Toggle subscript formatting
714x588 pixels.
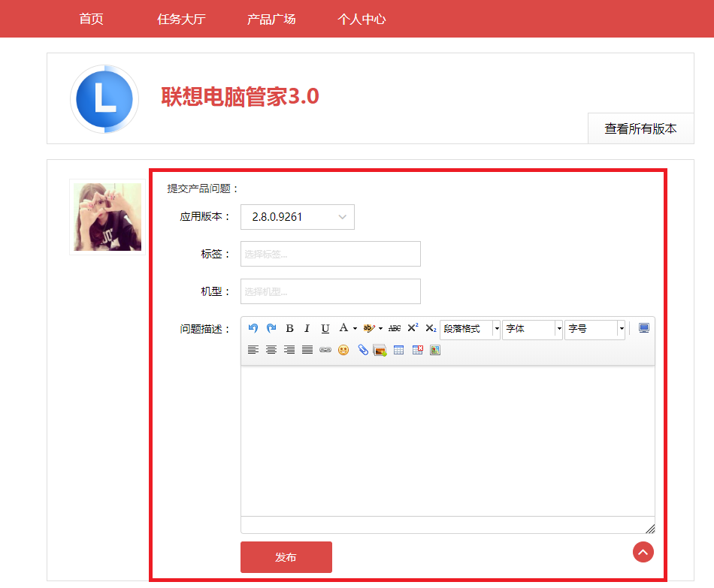(431, 328)
